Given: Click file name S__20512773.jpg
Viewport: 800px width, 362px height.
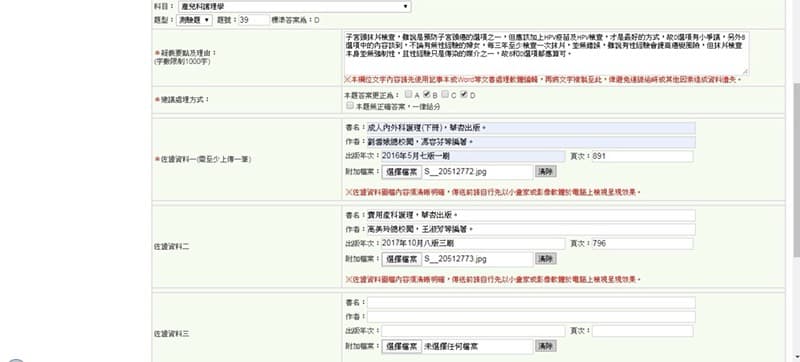Looking at the screenshot, I should [x=455, y=259].
